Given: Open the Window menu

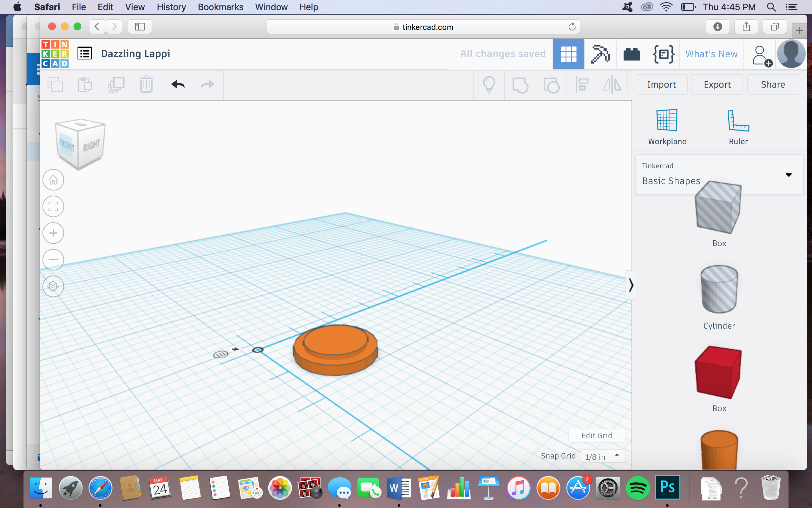Looking at the screenshot, I should [x=271, y=7].
